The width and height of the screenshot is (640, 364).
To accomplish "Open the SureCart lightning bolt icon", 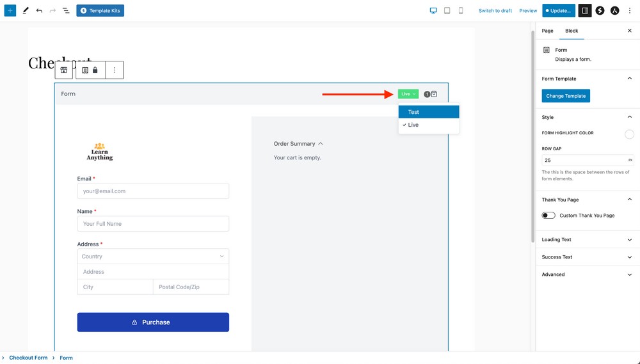I will 600,11.
